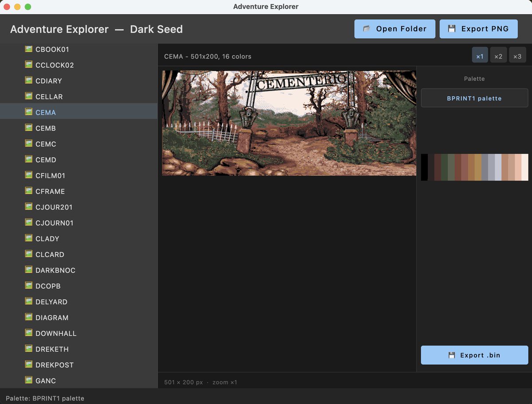532x404 pixels.
Task: Click the picture icon beside CJOUR201
Action: 29,207
